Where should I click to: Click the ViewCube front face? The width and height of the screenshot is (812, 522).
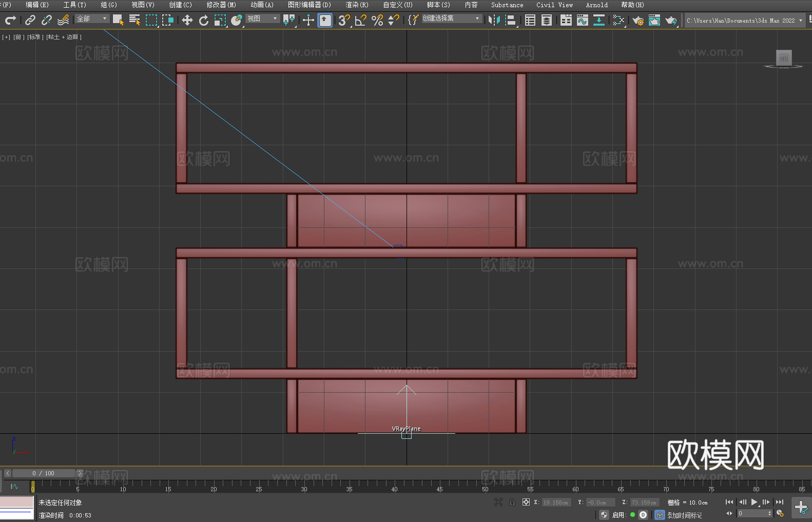pyautogui.click(x=784, y=57)
